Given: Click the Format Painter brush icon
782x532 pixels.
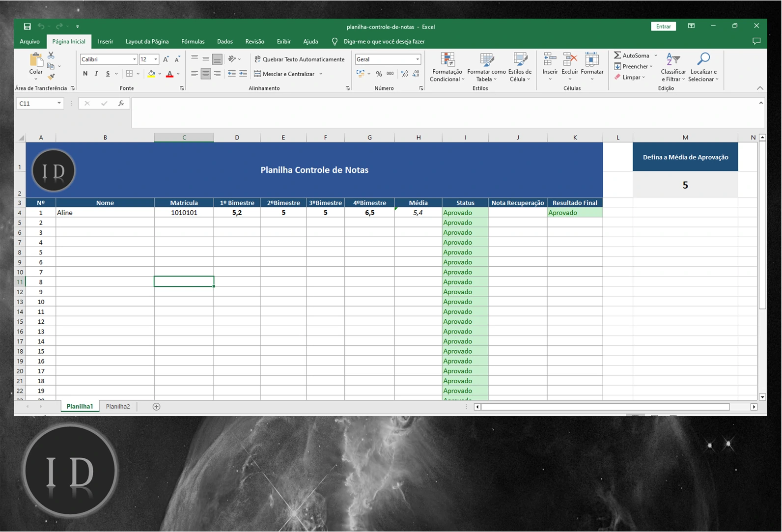Looking at the screenshot, I should point(51,77).
